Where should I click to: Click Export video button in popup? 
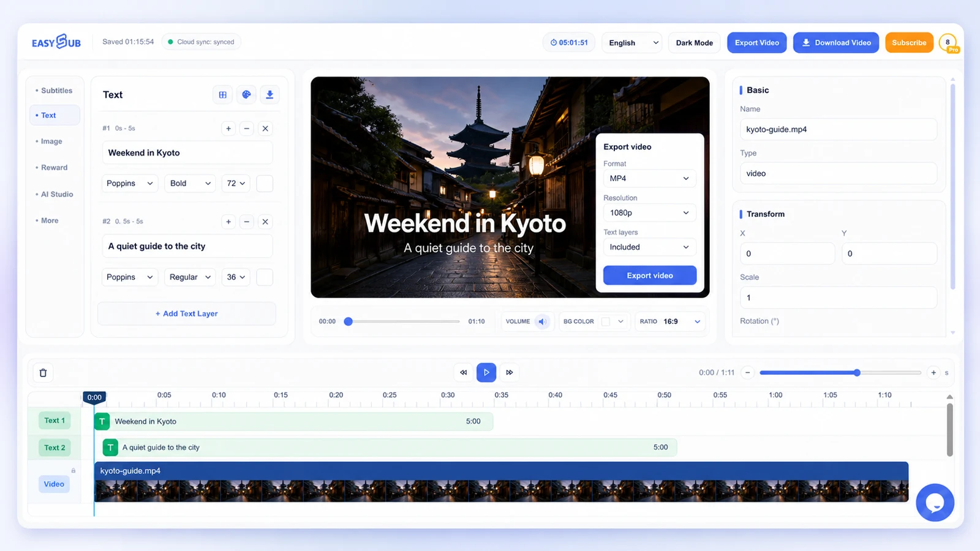[650, 275]
